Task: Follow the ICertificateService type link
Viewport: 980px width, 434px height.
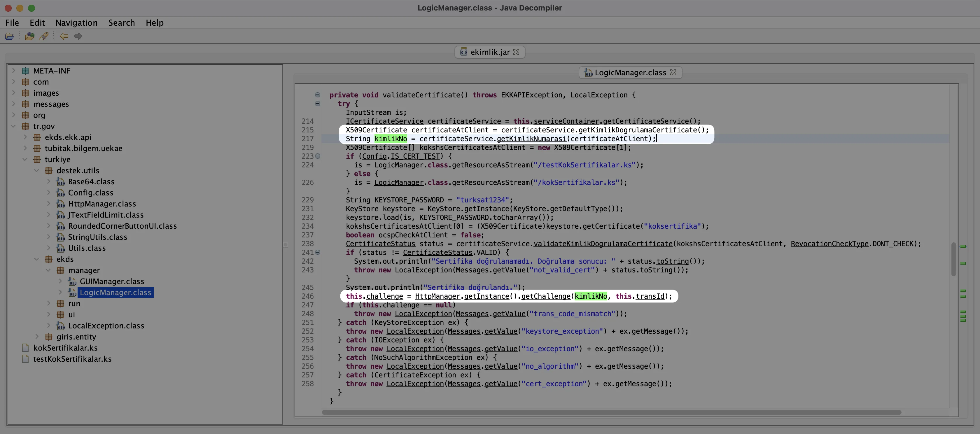Action: pyautogui.click(x=384, y=121)
